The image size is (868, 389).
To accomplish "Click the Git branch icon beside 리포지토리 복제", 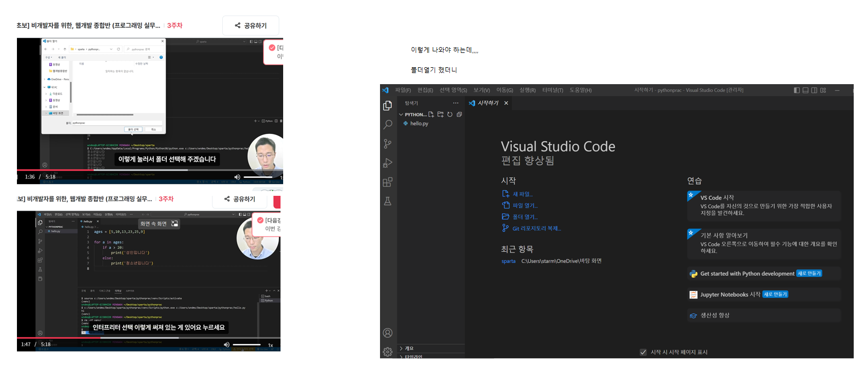I will [x=505, y=228].
